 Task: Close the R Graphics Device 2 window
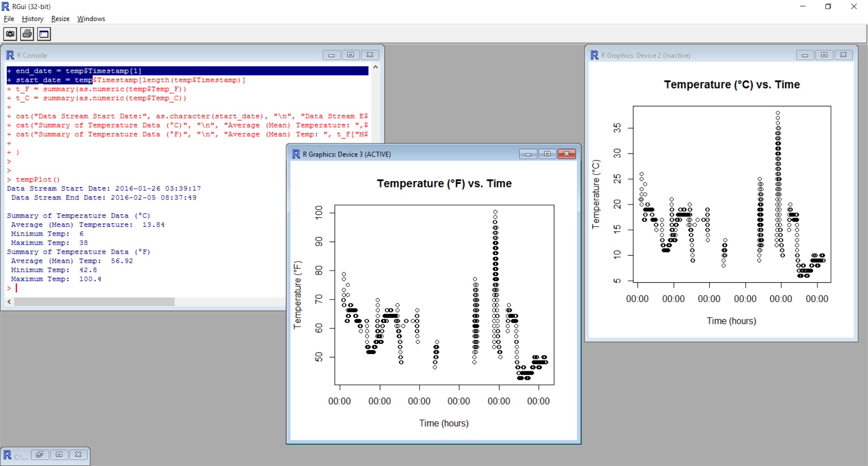(844, 55)
